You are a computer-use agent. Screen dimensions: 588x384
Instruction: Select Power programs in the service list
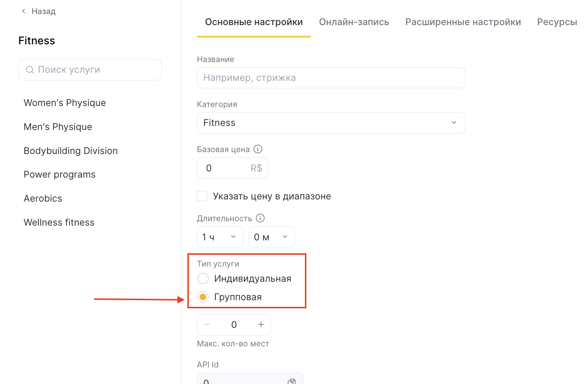click(60, 175)
